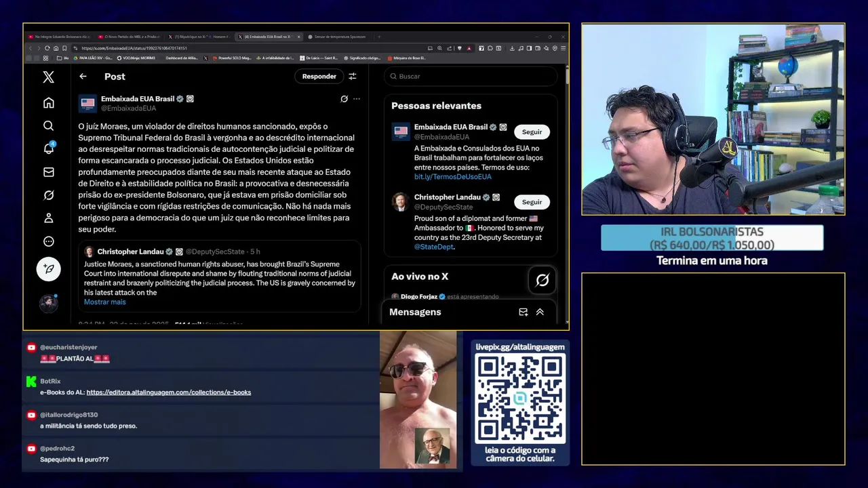Open account avatar at sidebar bottom
This screenshot has height=488, width=868.
point(48,303)
